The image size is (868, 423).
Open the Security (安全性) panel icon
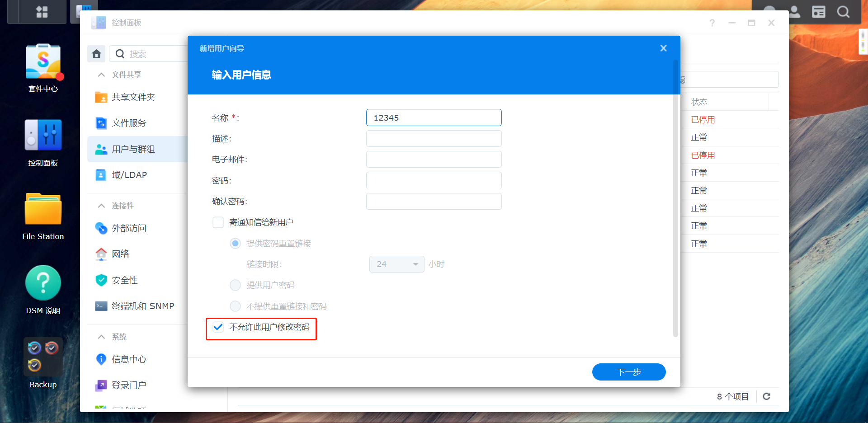(101, 280)
